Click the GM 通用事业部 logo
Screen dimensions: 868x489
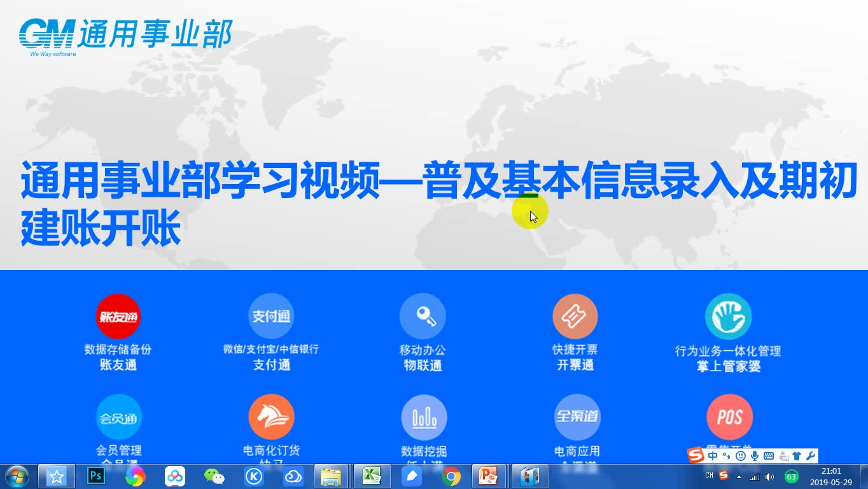click(125, 36)
